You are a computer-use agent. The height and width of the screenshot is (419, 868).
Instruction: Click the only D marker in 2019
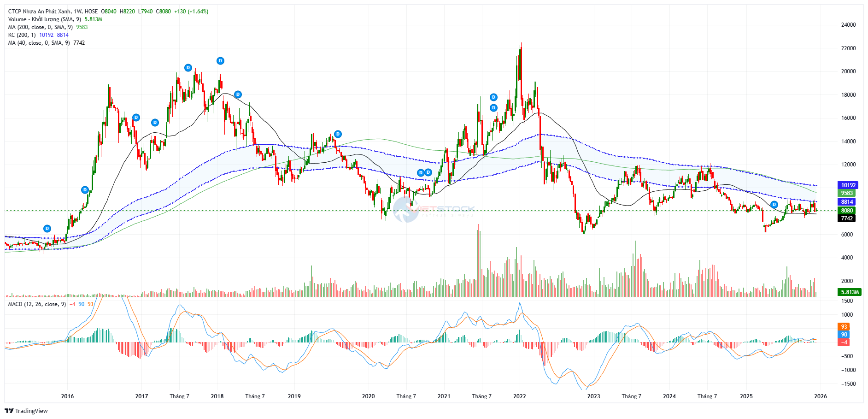338,134
